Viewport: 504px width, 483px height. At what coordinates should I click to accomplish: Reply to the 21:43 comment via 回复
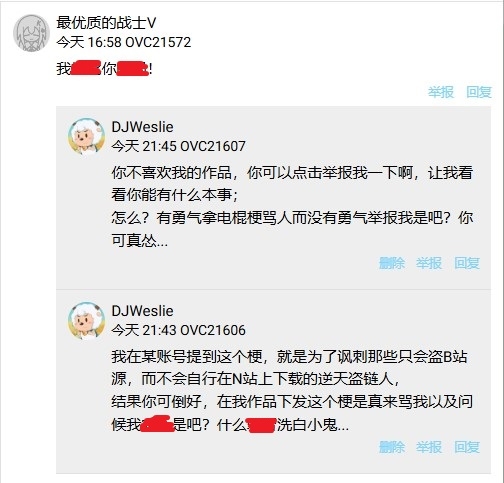pos(467,447)
